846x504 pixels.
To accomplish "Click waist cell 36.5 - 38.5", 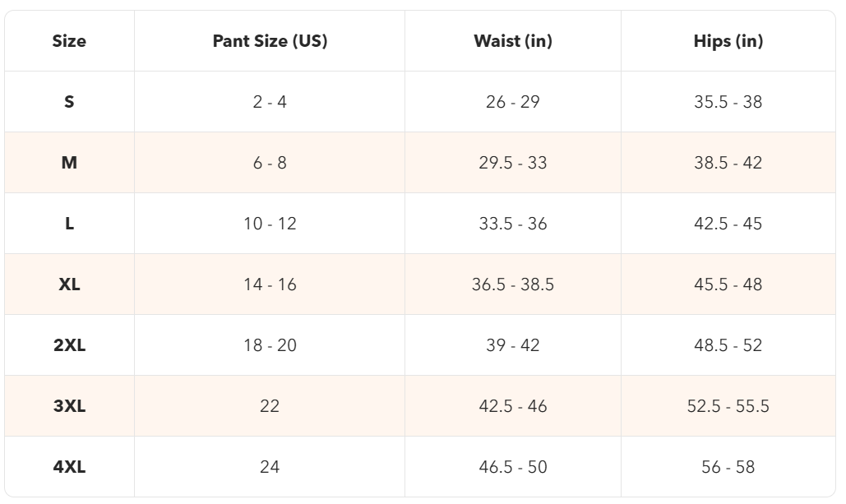I will pos(513,284).
